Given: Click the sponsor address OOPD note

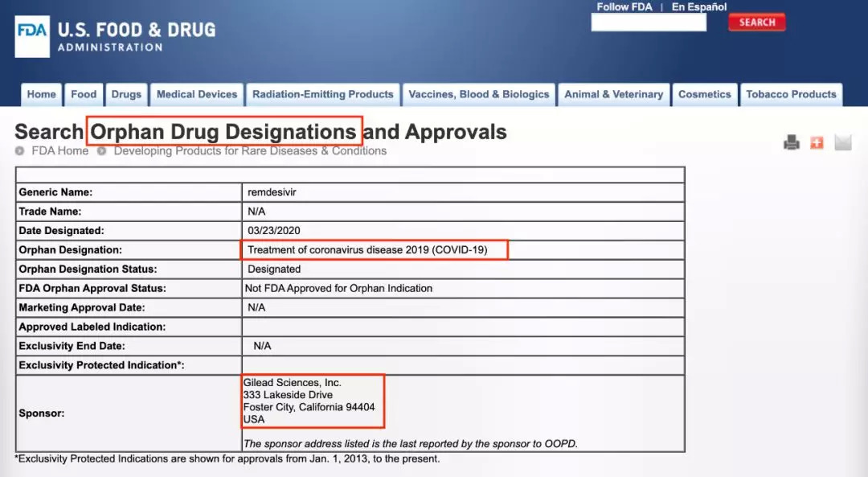Looking at the screenshot, I should (411, 444).
